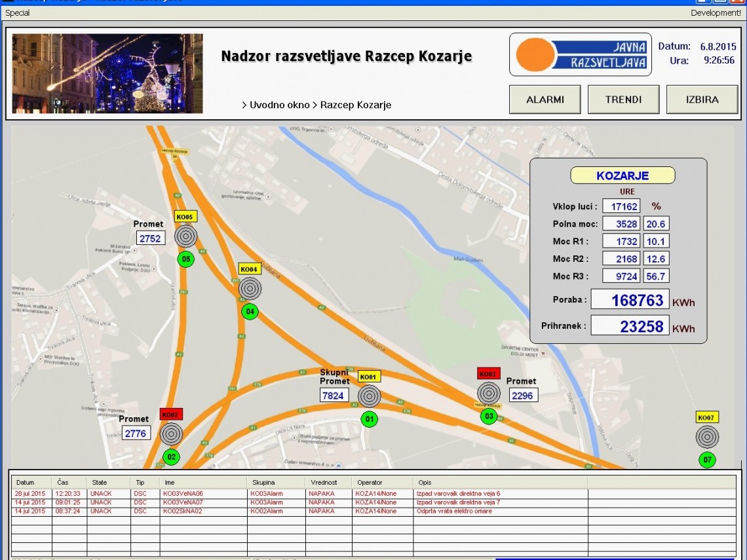The height and width of the screenshot is (560, 747).
Task: Open the KO07 station target icon
Action: [707, 436]
